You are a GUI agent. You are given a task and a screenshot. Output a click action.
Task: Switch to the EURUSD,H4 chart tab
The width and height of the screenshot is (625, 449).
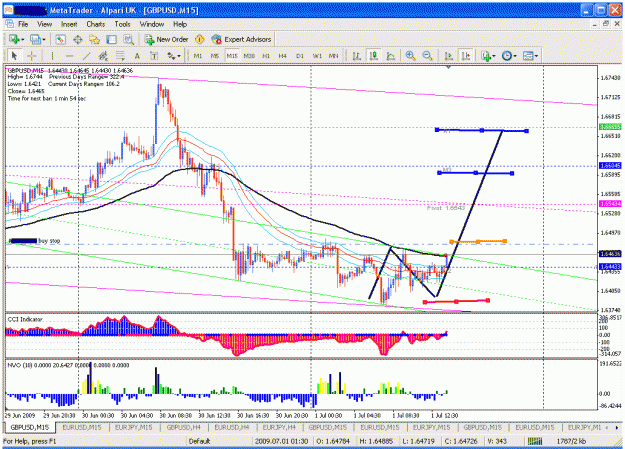coord(232,427)
